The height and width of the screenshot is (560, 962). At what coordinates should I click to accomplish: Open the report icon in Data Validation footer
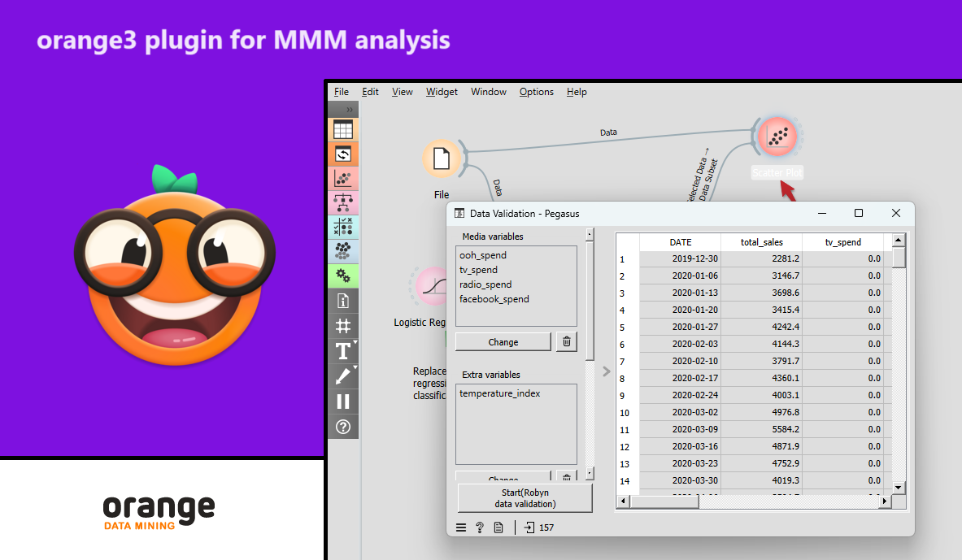(x=498, y=527)
